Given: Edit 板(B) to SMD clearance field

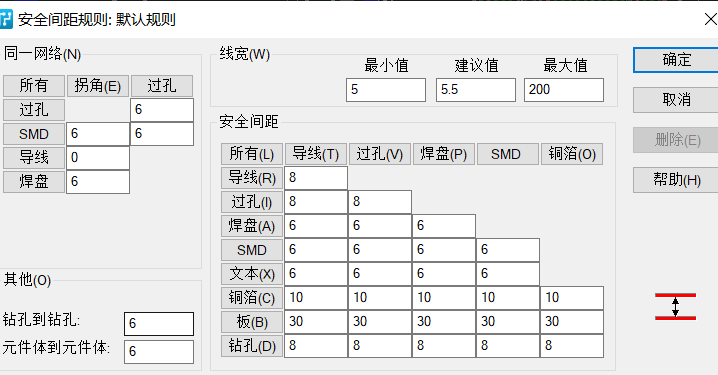Looking at the screenshot, I should (x=508, y=322).
